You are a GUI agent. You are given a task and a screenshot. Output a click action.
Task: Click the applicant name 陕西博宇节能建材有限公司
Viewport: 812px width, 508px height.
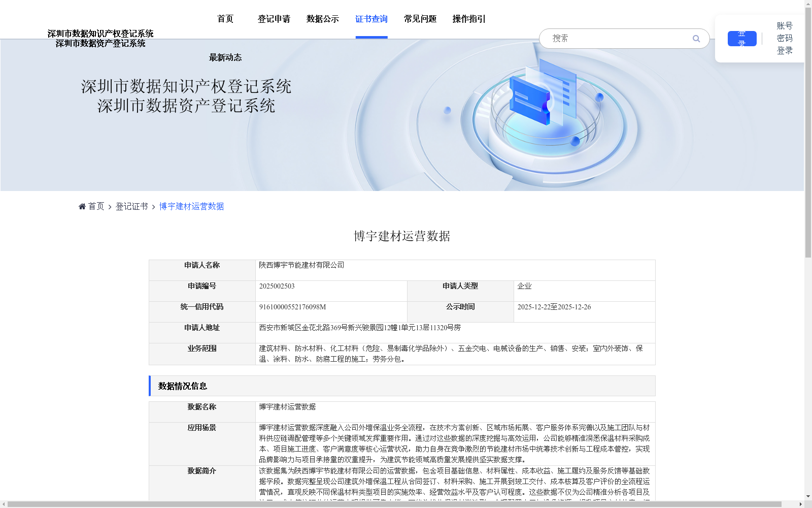pos(302,265)
